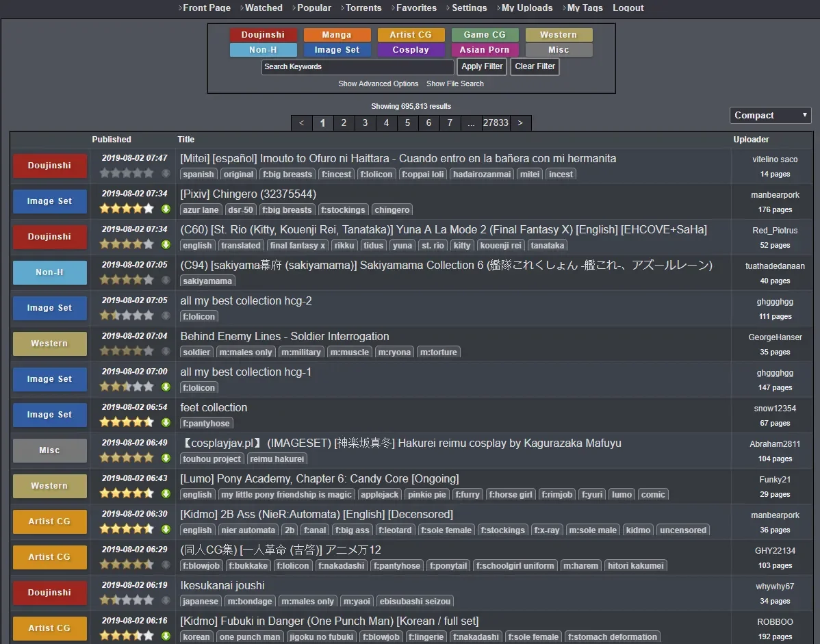Toggle the Cosplay category filter
Screen dimensions: 820x644
click(x=411, y=50)
